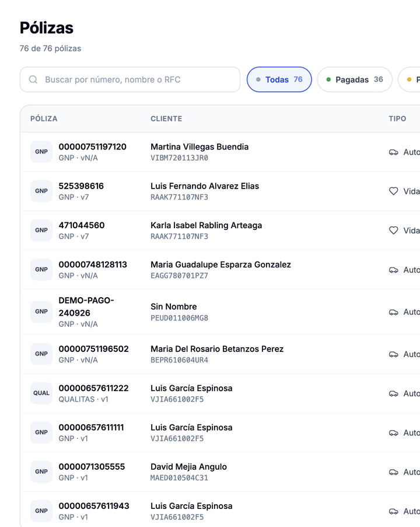Click GNP badge for policy 00000748128113
Viewport: 420px width, 527px height.
pyautogui.click(x=41, y=270)
